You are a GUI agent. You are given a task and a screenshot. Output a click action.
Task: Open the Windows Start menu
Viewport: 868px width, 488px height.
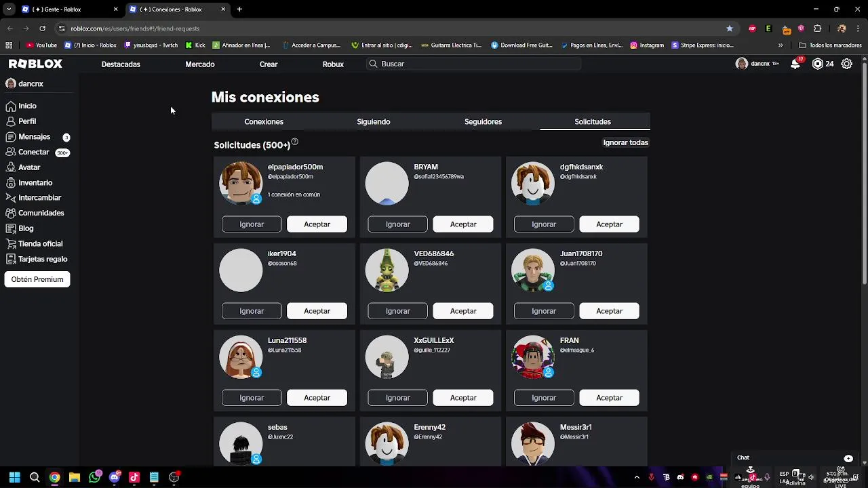(14, 477)
